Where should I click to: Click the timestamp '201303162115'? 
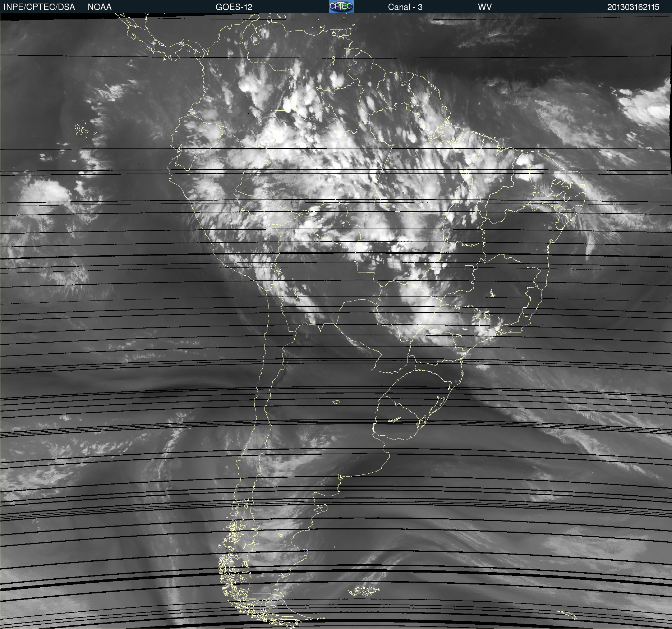(633, 7)
